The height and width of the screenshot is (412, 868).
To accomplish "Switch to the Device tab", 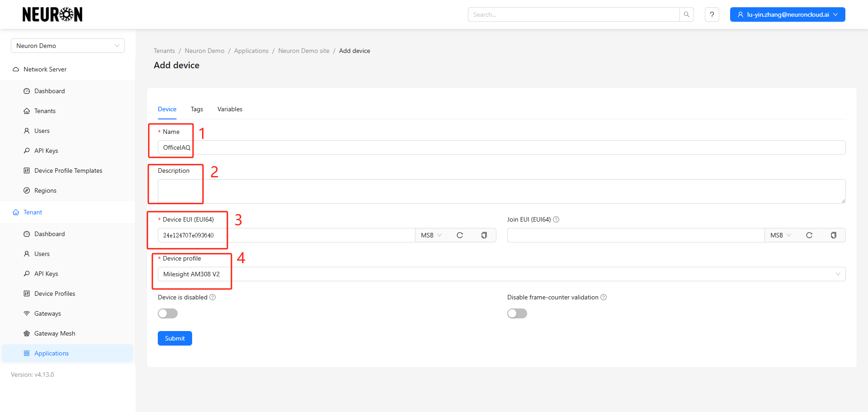I will coord(167,109).
